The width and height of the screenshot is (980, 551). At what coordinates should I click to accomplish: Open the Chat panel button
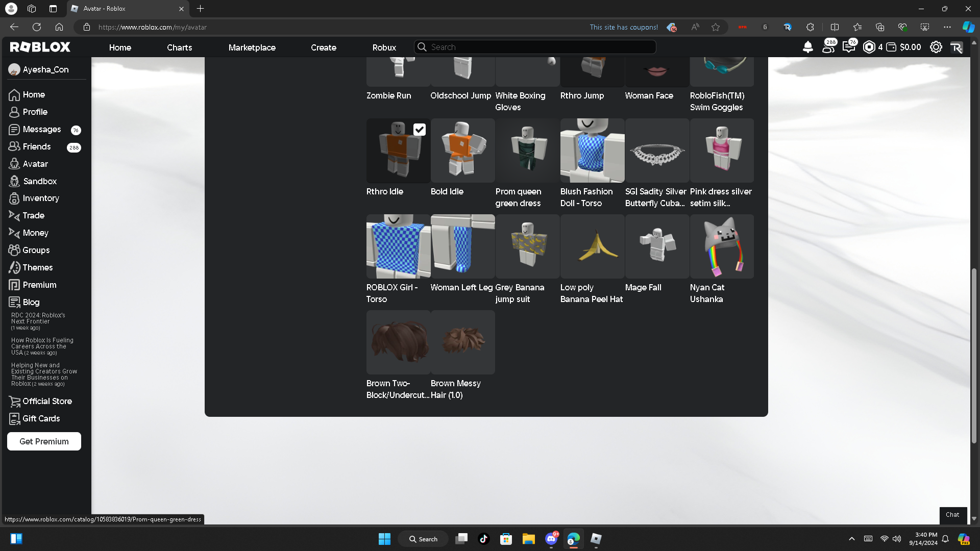coord(952,515)
